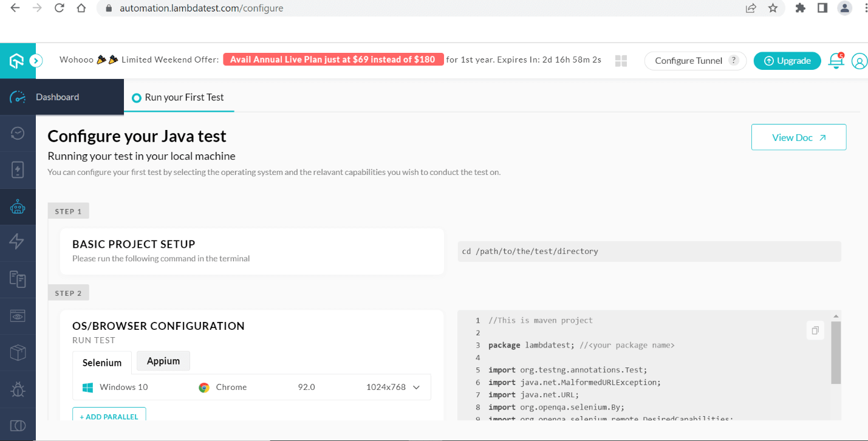Viewport: 868px width, 441px height.
Task: Open the user account profile icon
Action: pyautogui.click(x=859, y=61)
